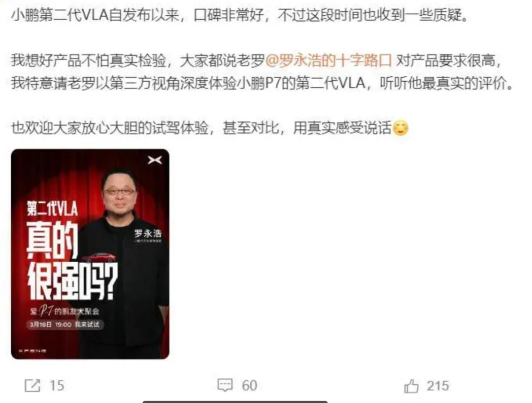Click the 爱P7的鹏友大聚会 line on poster

coord(65,310)
